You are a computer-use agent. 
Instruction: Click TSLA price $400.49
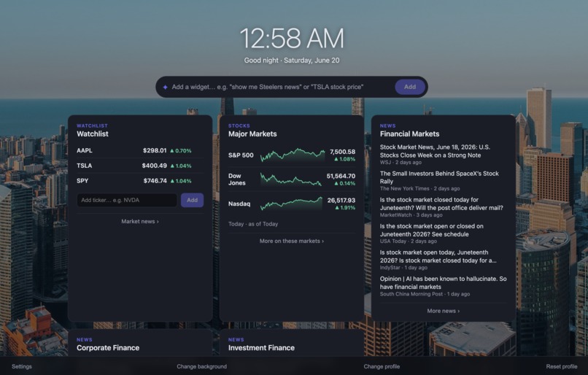(154, 166)
